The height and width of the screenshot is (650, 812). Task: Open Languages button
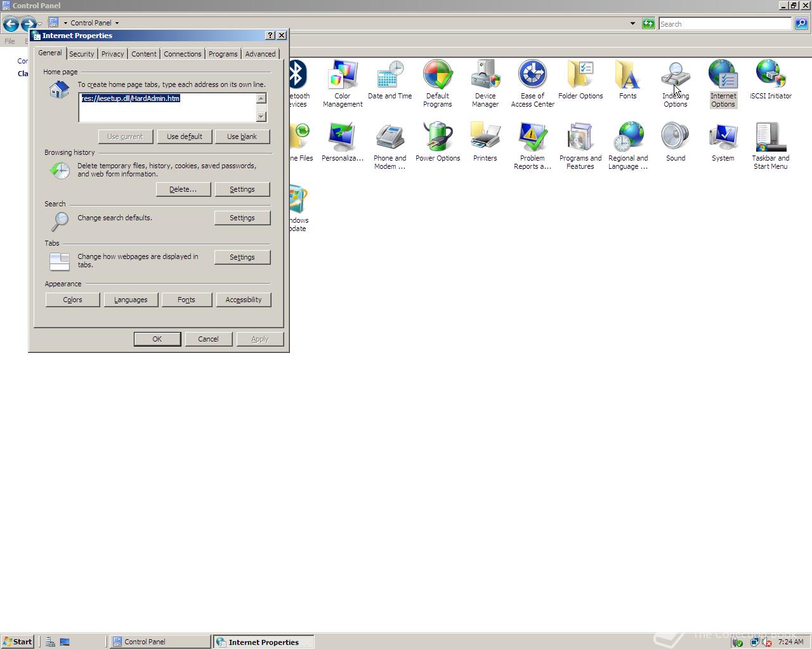(131, 300)
